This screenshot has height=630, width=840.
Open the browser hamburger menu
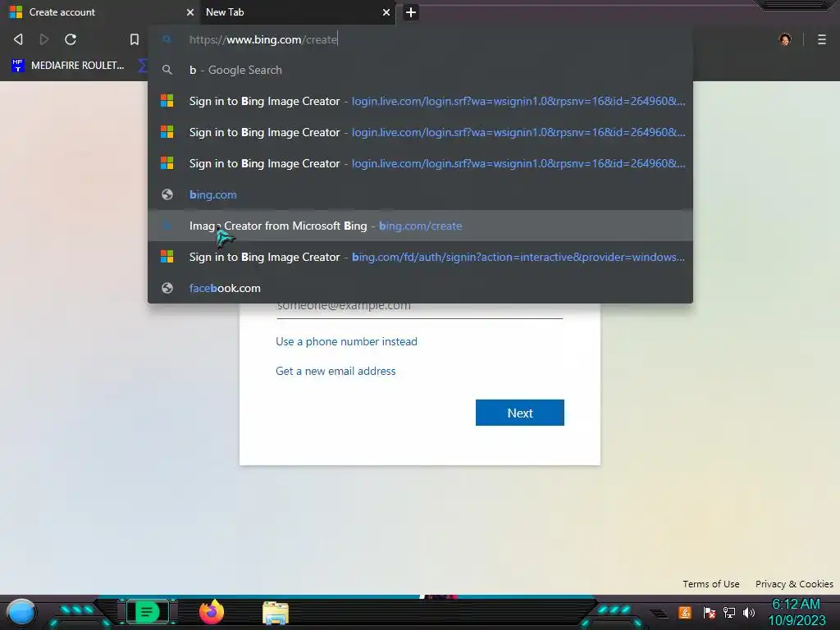(821, 39)
